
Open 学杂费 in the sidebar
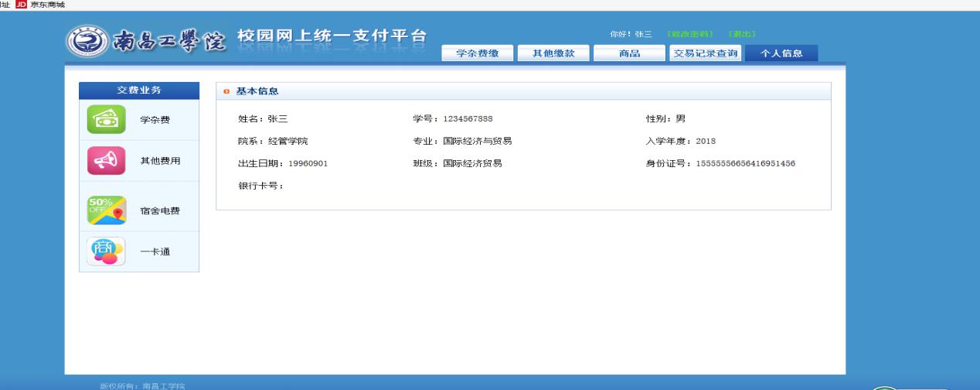(x=155, y=120)
